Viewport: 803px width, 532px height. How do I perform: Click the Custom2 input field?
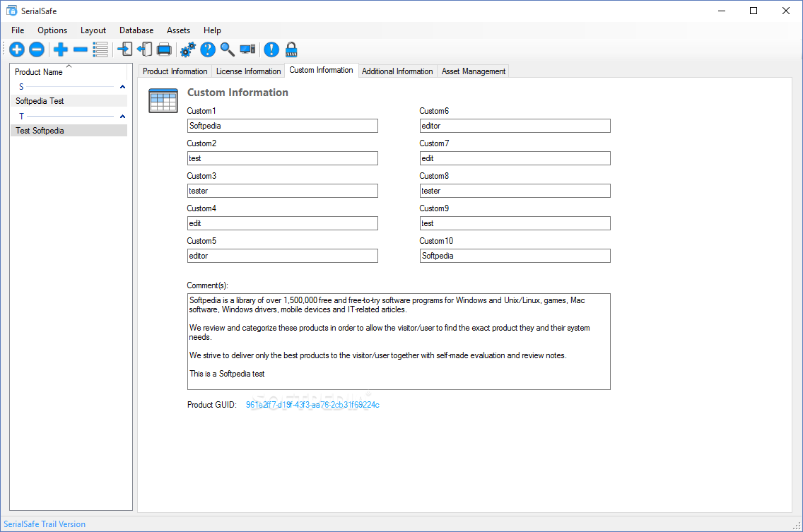tap(283, 158)
